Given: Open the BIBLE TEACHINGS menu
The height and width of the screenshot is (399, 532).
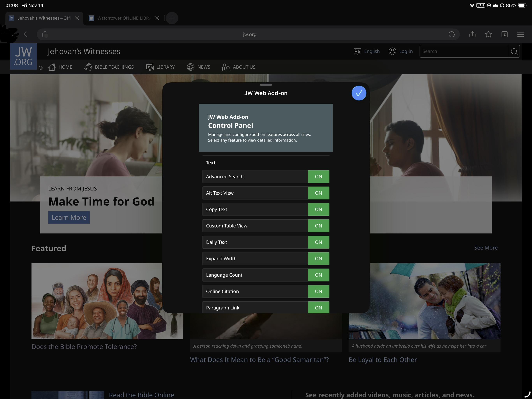Looking at the screenshot, I should click(109, 67).
